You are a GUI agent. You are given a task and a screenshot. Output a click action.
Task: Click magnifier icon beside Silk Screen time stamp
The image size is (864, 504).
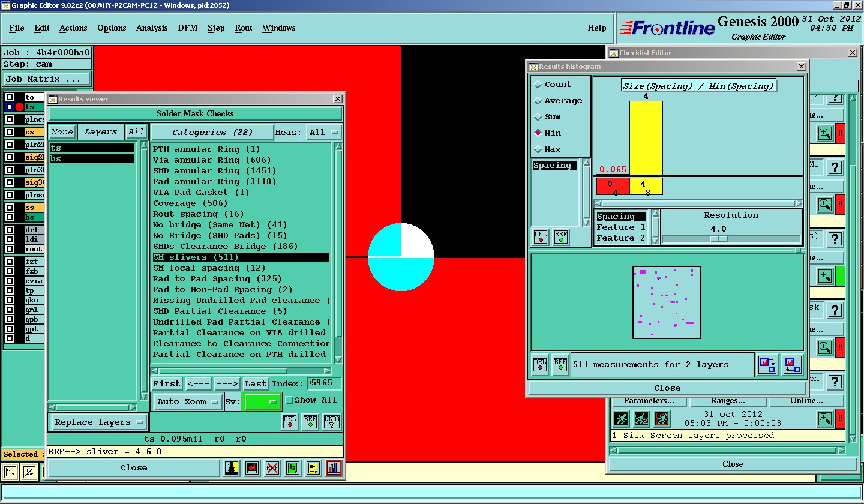tap(825, 418)
